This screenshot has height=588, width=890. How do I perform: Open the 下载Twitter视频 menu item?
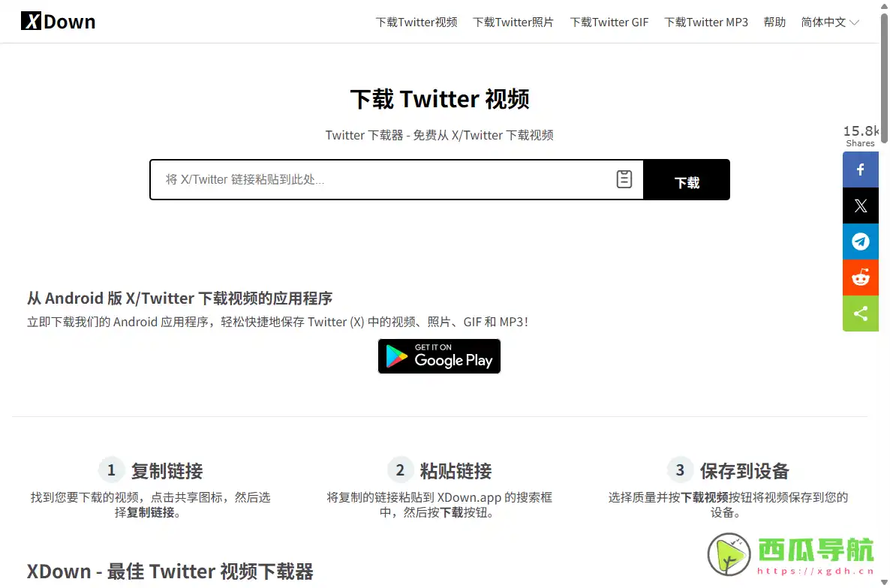point(416,22)
